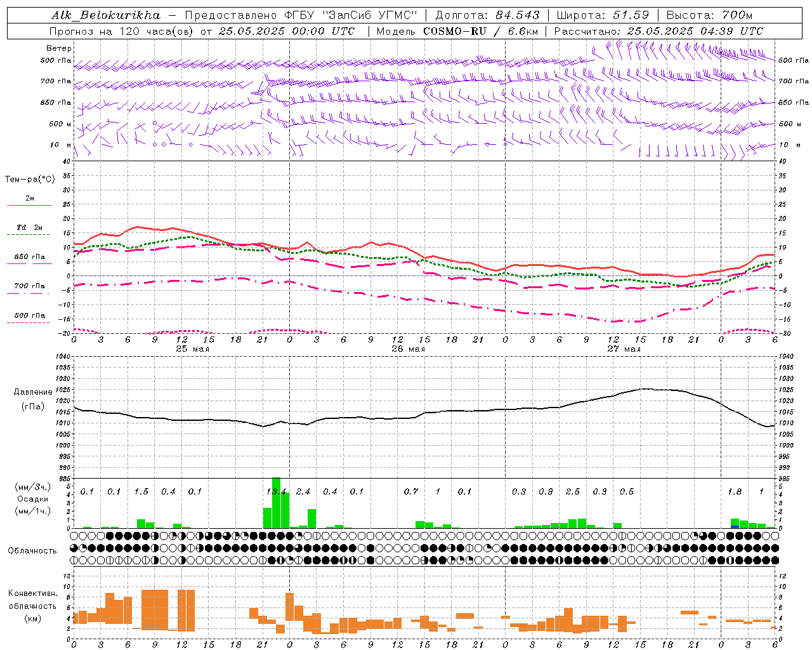812x650 pixels.
Task: Click the 1.5 precipitation value
Action: (x=141, y=492)
